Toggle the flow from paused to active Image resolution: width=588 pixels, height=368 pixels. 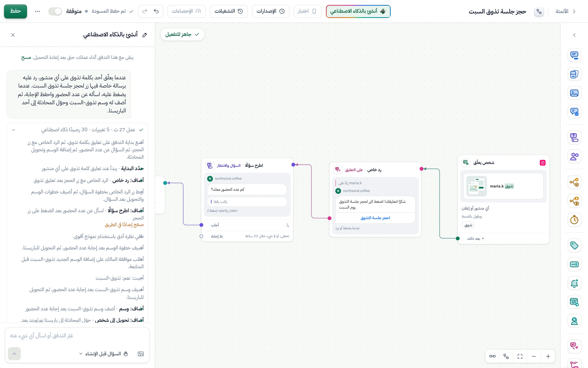coord(55,11)
